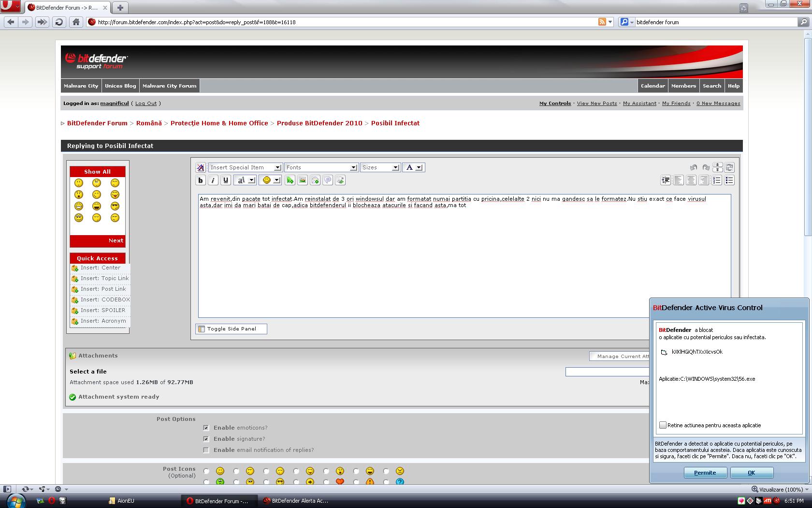This screenshot has width=812, height=508.
Task: Click Show All emoticons header
Action: [98, 172]
